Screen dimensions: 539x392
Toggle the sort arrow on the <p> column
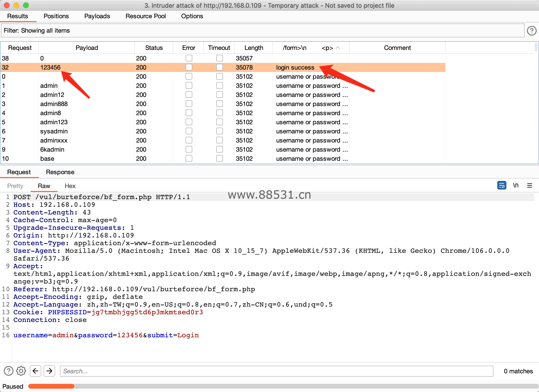[x=338, y=48]
